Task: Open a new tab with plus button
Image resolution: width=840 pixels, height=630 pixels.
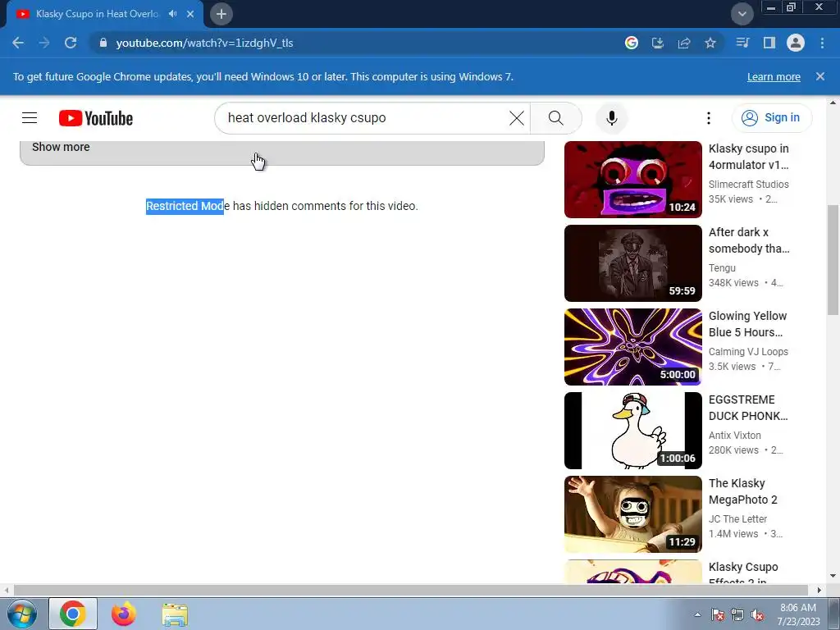Action: [221, 14]
